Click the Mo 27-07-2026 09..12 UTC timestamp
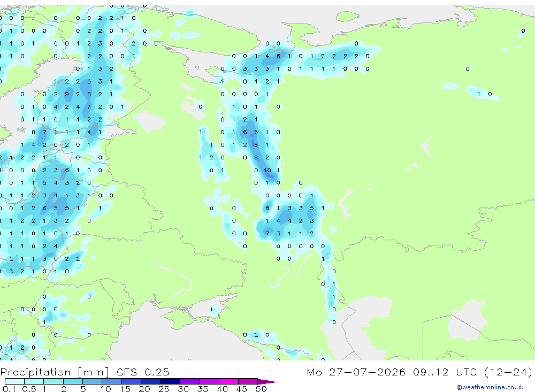 419,372
